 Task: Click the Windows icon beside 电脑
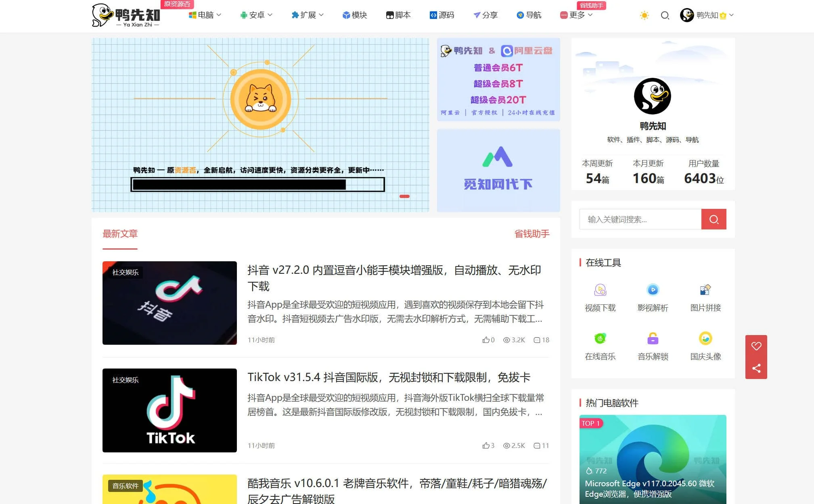(x=193, y=15)
